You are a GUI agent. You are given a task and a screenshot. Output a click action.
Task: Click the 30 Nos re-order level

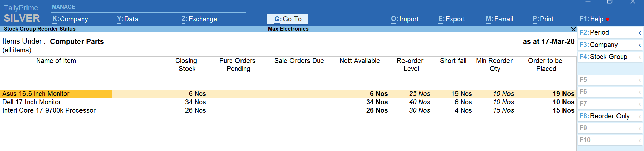(x=419, y=110)
